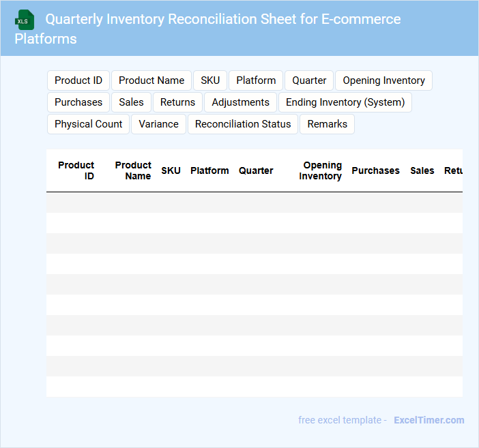Select the Variance tag chip
Viewport: 479px width, 448px height.
[x=158, y=124]
